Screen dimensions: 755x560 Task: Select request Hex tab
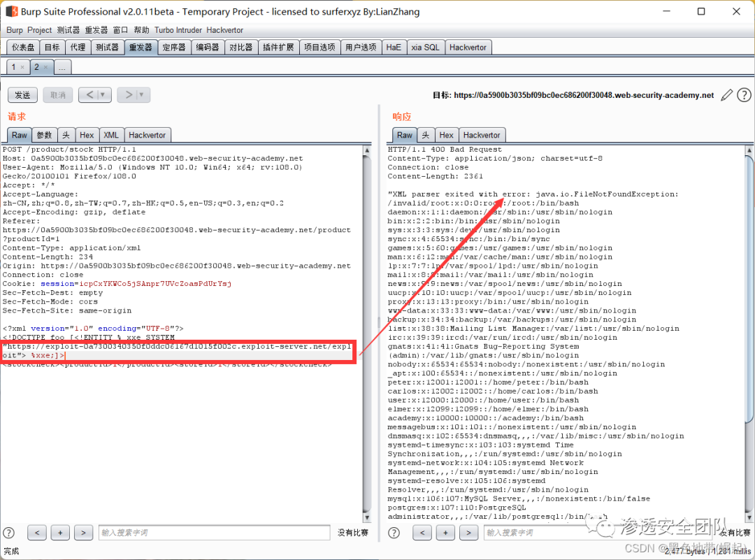(87, 135)
